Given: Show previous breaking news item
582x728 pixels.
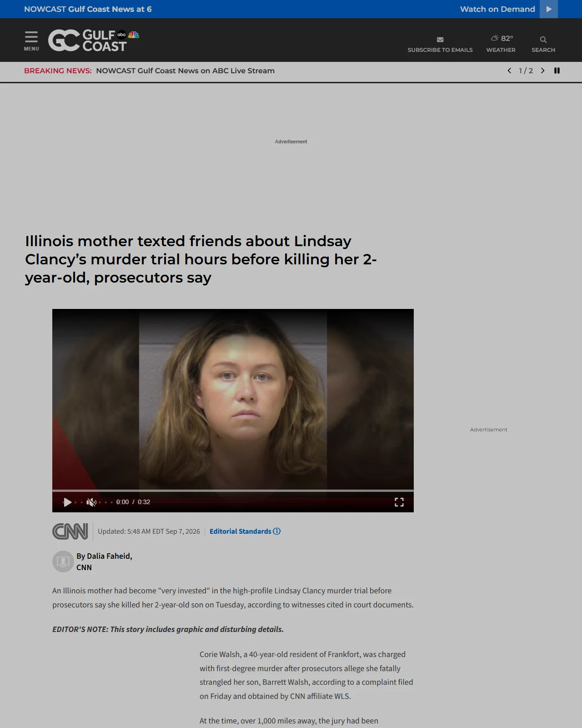Looking at the screenshot, I should tap(509, 71).
